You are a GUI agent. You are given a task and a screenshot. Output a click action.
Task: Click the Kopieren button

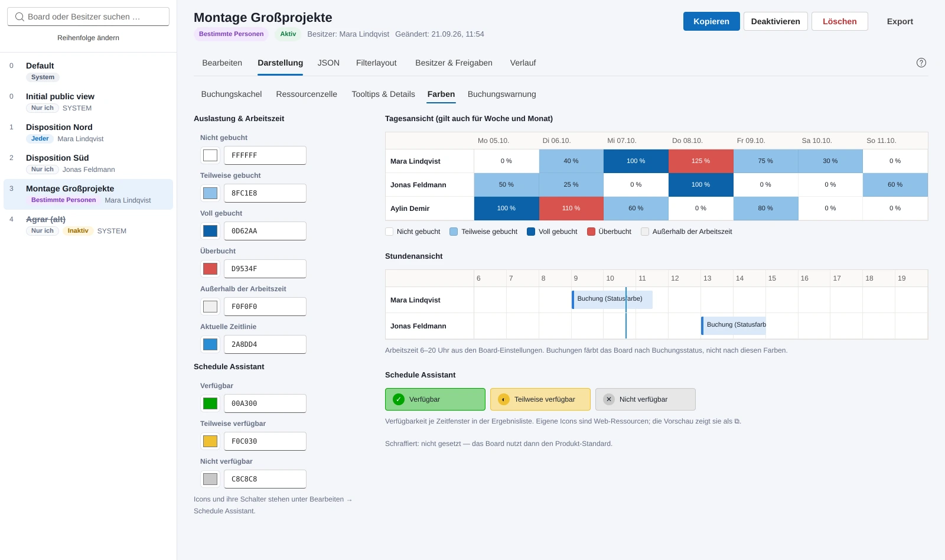pyautogui.click(x=712, y=21)
